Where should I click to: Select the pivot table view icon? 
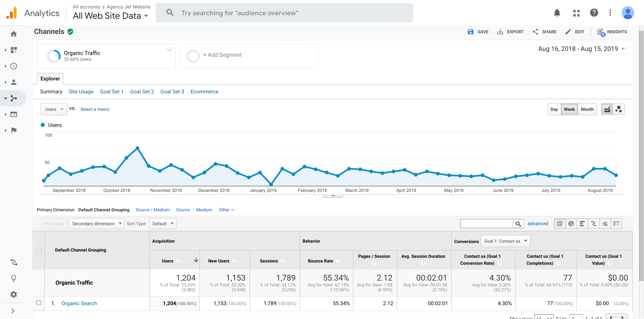pyautogui.click(x=616, y=223)
